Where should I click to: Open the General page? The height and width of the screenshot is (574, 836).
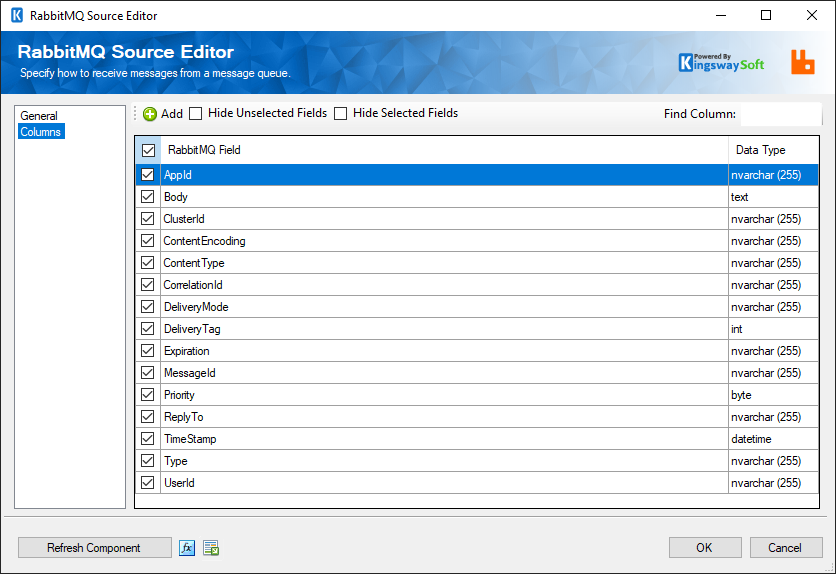click(39, 116)
